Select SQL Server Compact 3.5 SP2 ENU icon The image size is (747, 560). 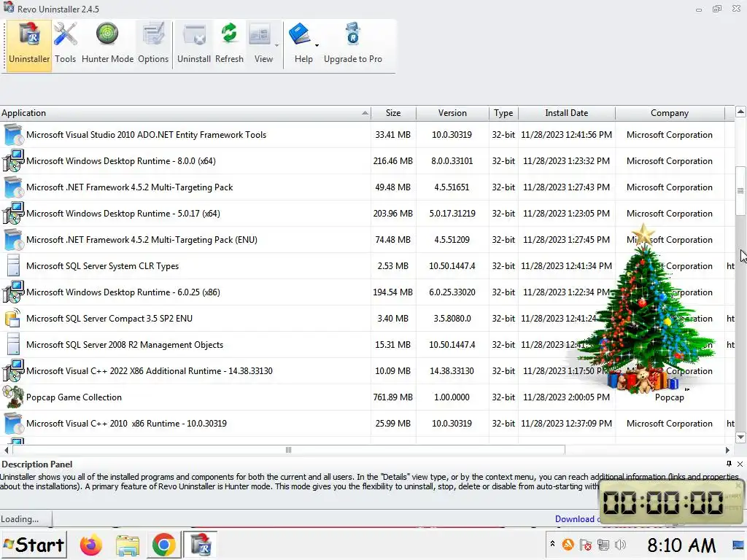pos(13,318)
